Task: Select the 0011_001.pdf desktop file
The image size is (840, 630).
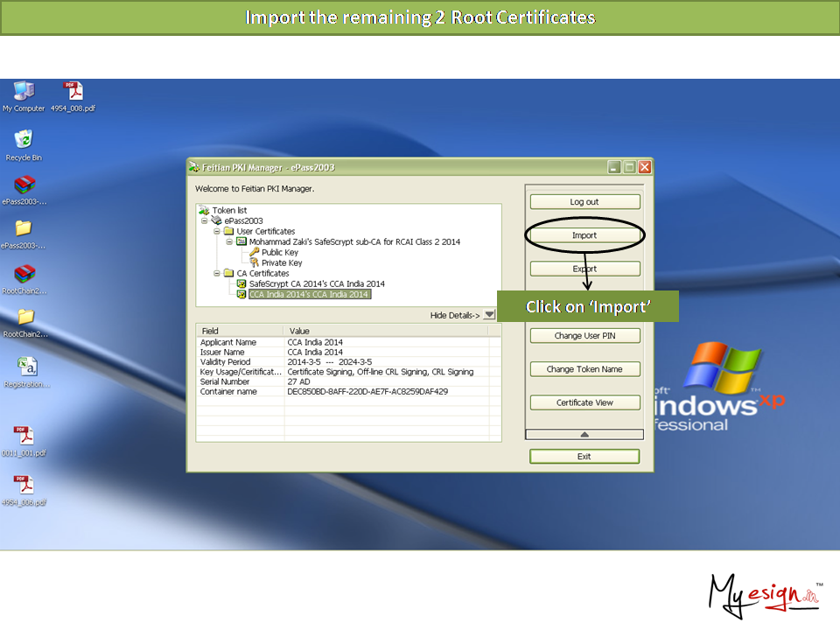Action: [x=24, y=436]
